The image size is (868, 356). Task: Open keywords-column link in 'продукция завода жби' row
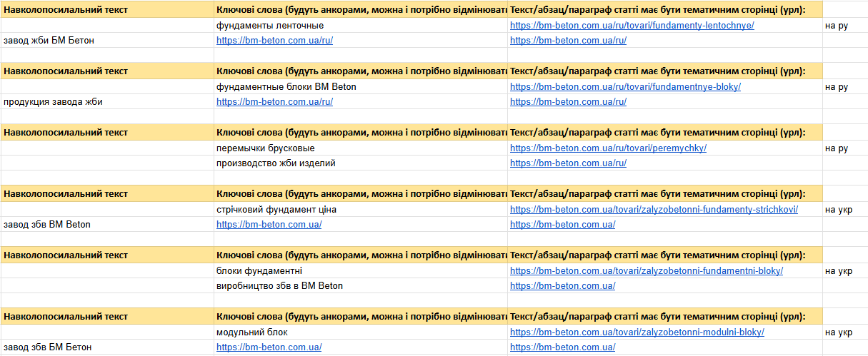point(274,102)
